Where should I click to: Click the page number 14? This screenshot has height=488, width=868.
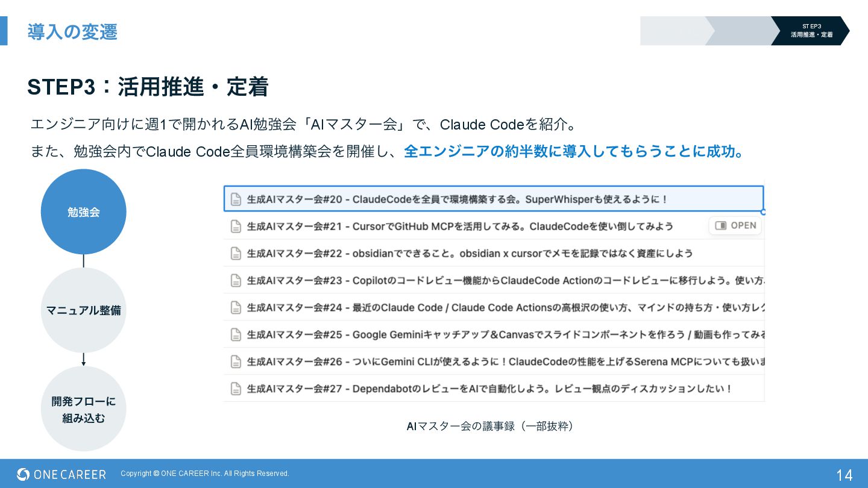point(844,475)
